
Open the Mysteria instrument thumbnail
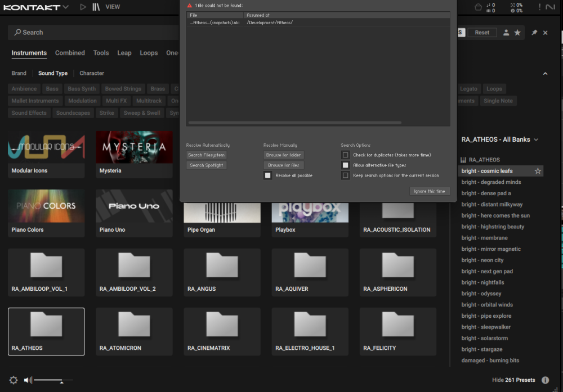pyautogui.click(x=134, y=154)
